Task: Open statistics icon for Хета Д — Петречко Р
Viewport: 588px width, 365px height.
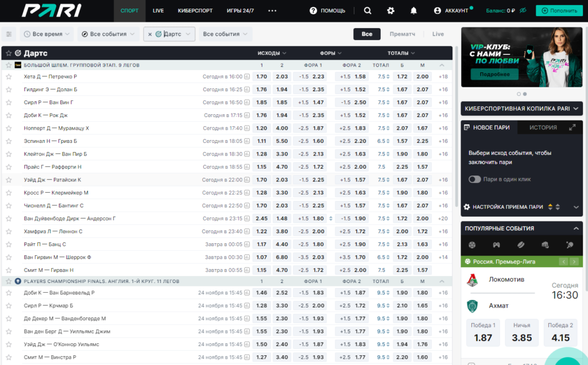Action: coord(247,76)
